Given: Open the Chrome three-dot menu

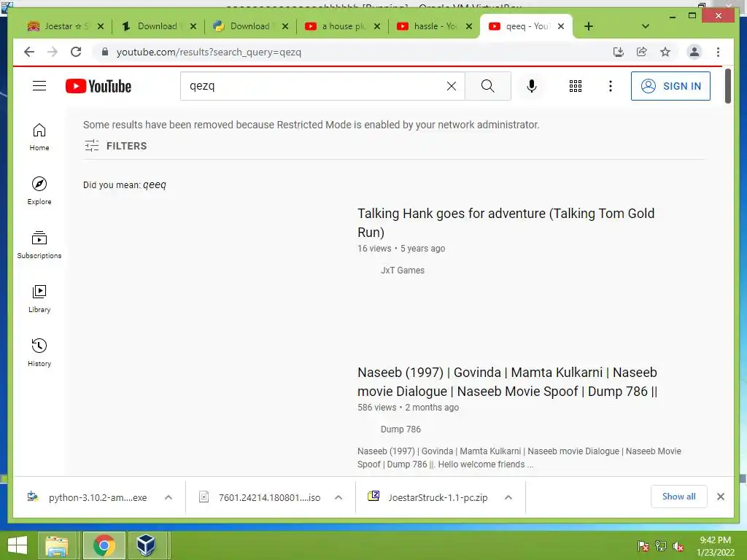Looking at the screenshot, I should [x=718, y=52].
